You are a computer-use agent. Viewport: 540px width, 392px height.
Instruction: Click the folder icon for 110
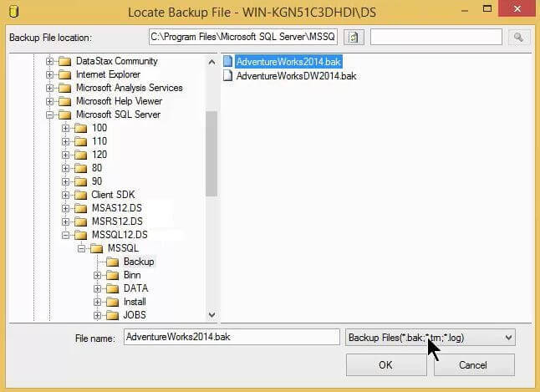(x=80, y=141)
